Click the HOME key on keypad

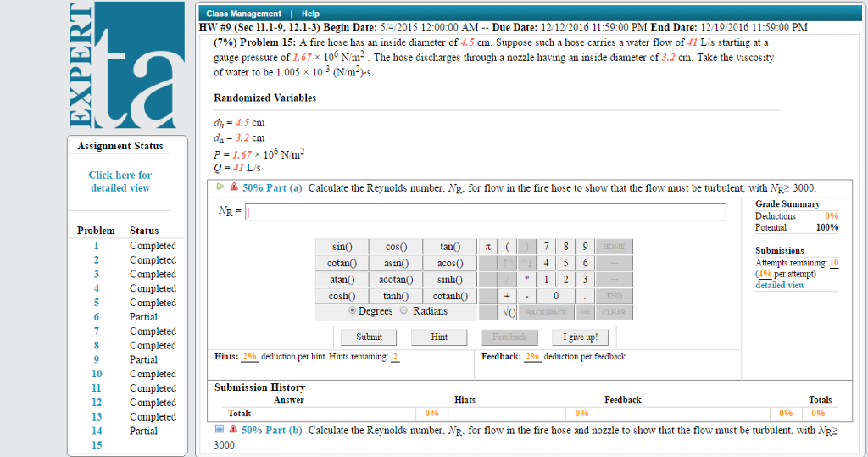coord(614,247)
